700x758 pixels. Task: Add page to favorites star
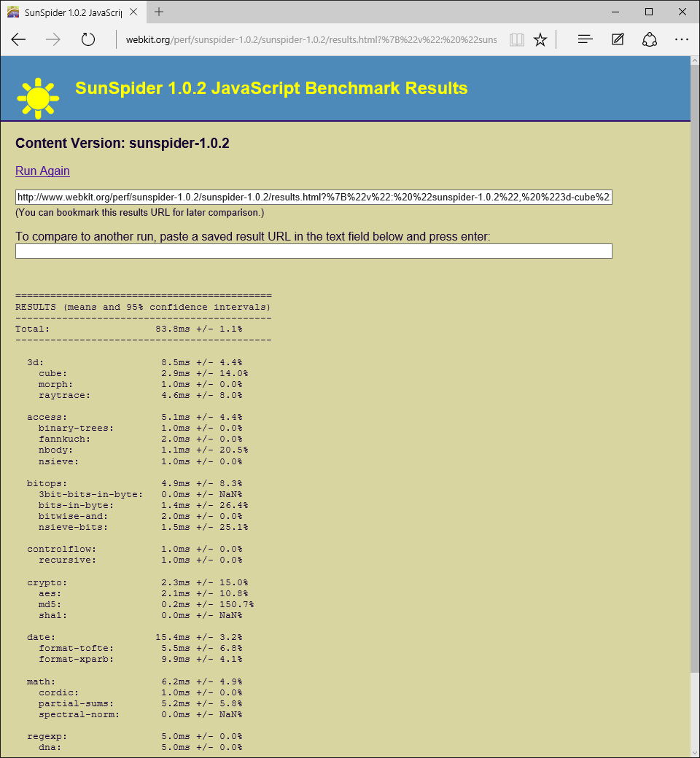(540, 39)
